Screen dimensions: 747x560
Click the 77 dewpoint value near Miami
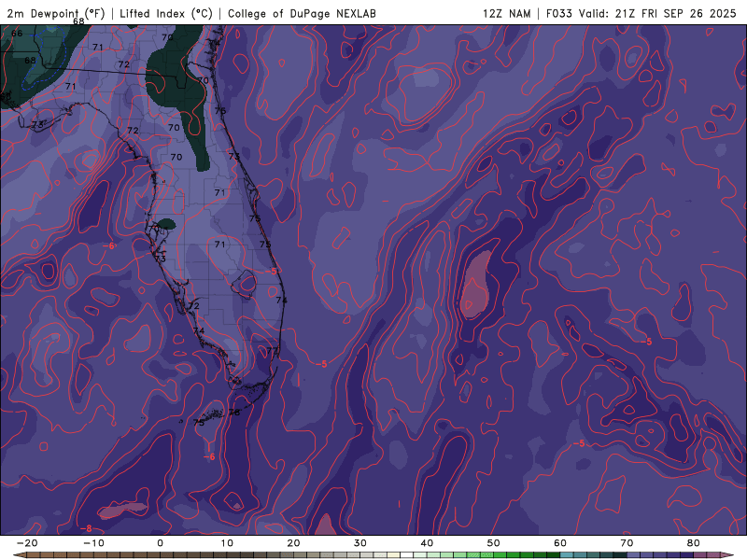272,351
